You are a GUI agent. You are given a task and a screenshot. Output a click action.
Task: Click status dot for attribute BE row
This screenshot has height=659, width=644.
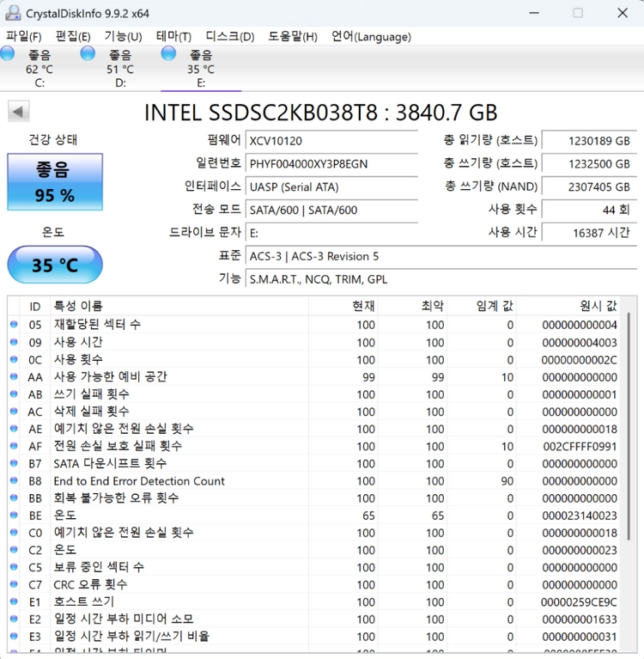[x=14, y=515]
